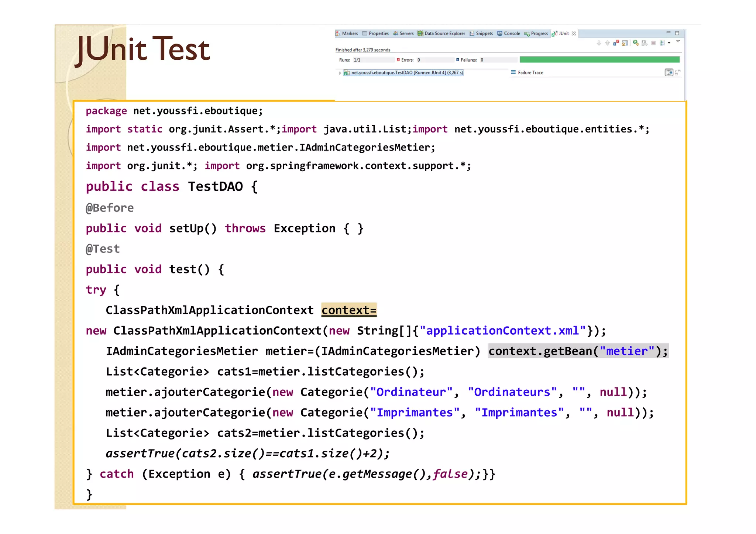Click the Previous Failed Test arrow

coord(607,43)
